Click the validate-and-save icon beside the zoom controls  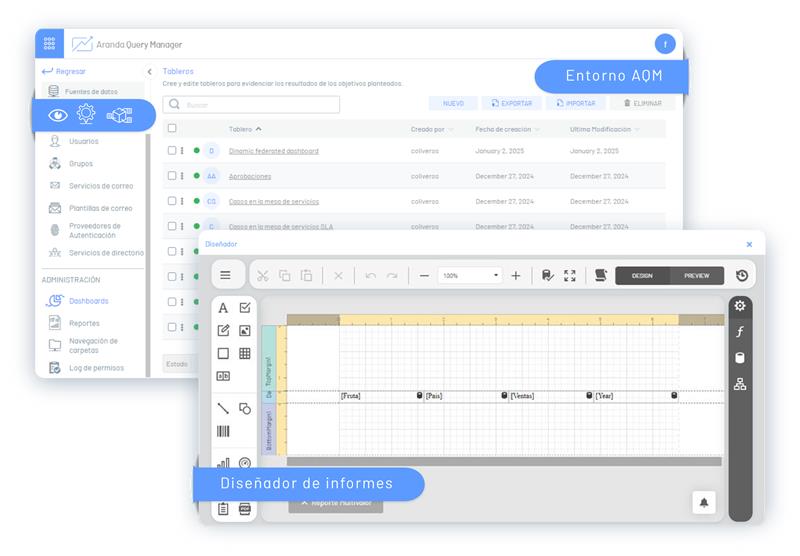pyautogui.click(x=547, y=276)
